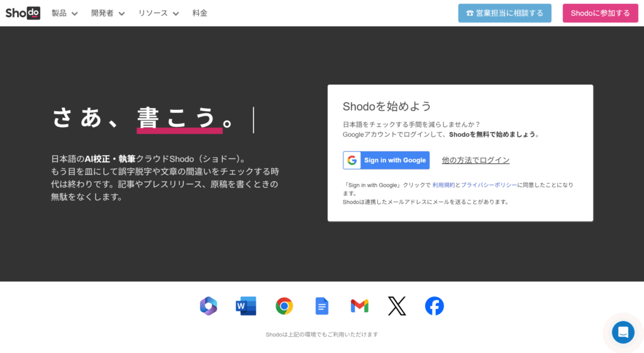Go to the 料金 pricing page
Image resolution: width=644 pixels, height=353 pixels.
pos(199,13)
